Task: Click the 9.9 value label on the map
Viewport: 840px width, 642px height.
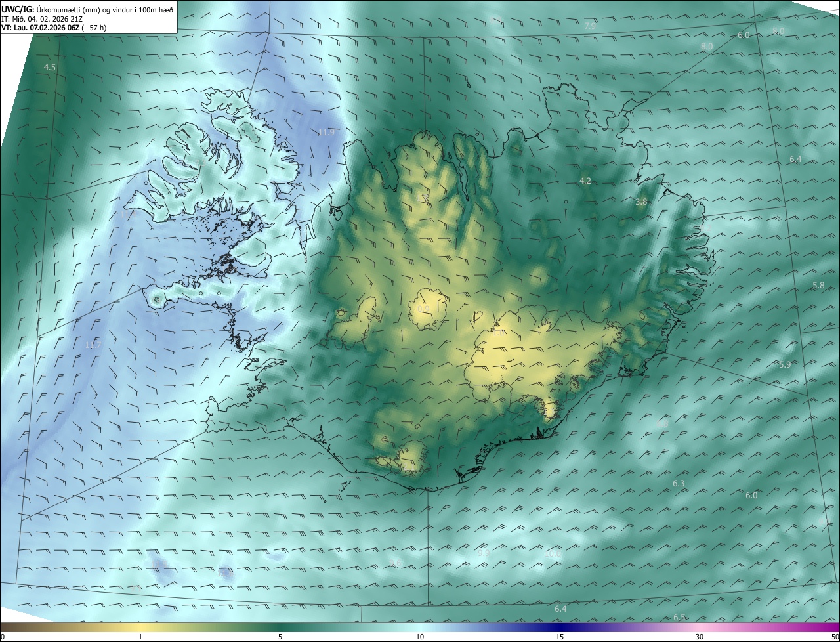Action: pyautogui.click(x=484, y=553)
